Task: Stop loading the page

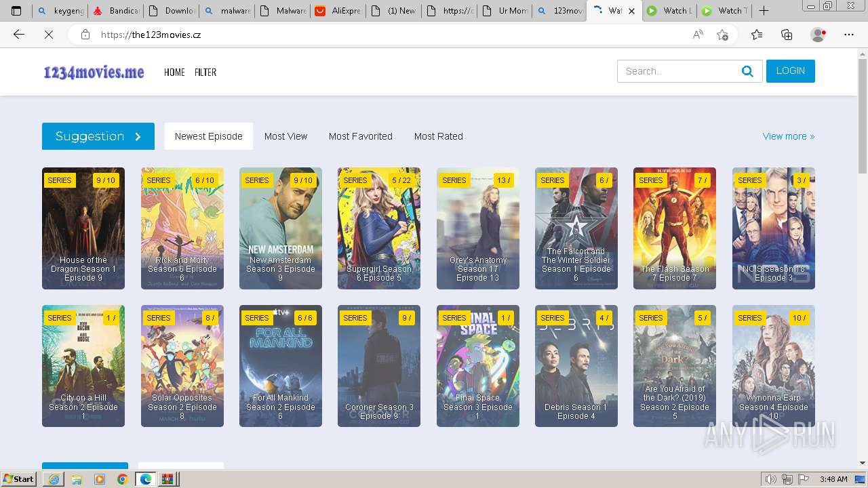Action: coord(49,35)
